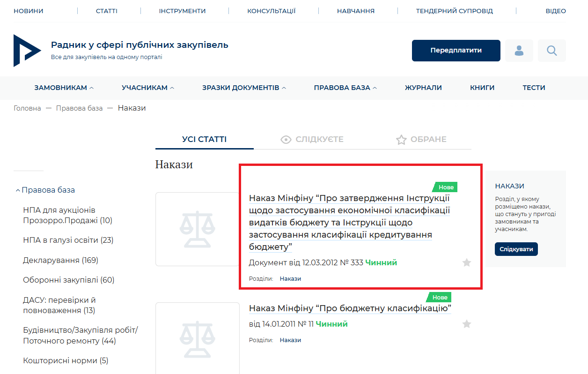Viewport: 588px width, 374px height.
Task: Switch to the Обране tab
Action: click(421, 140)
